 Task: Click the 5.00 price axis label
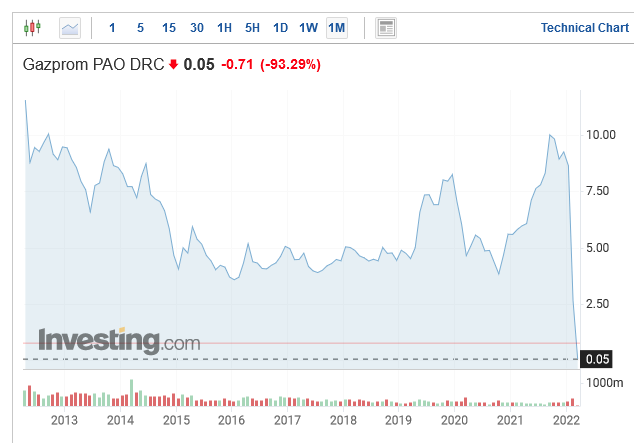(598, 248)
